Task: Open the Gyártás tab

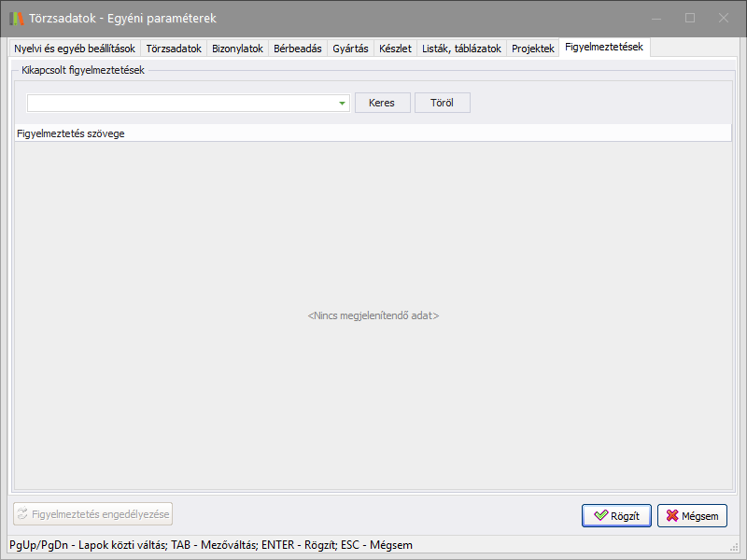Action: [x=350, y=49]
